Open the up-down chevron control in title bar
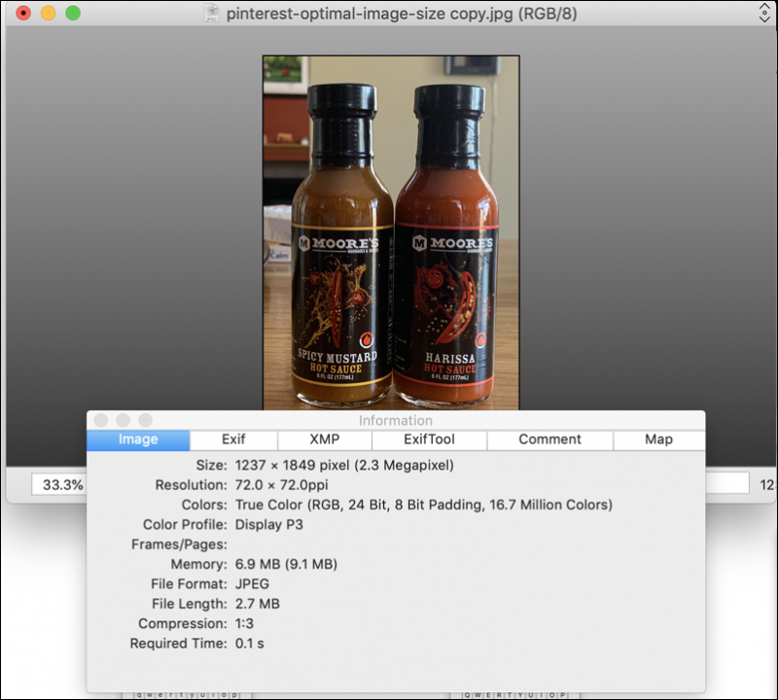Screen dimensions: 778x700 click(763, 14)
